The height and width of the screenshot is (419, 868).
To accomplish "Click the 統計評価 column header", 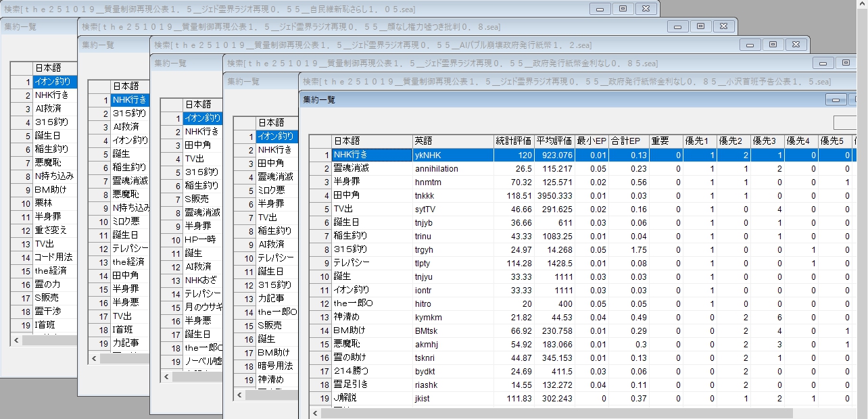I will tap(514, 141).
